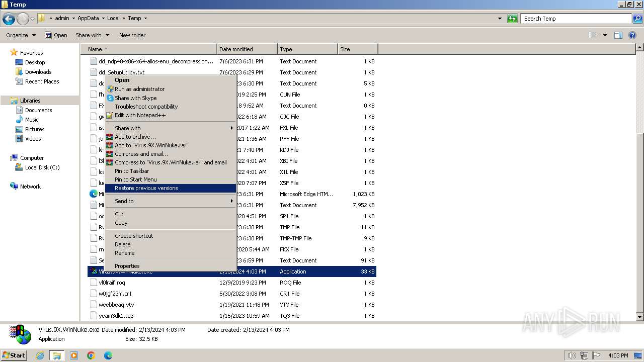Expand the Send to submenu
This screenshot has height=362, width=644.
coord(170,201)
